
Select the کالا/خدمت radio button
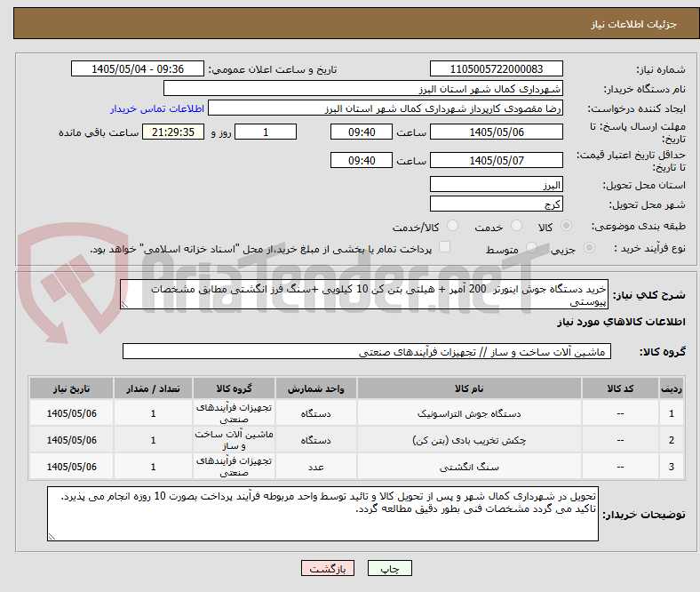coord(453,226)
